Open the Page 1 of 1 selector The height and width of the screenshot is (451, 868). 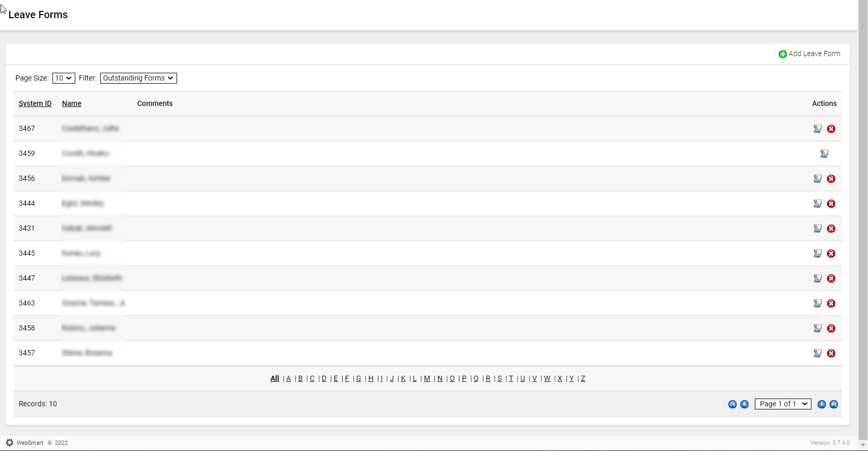pyautogui.click(x=783, y=404)
